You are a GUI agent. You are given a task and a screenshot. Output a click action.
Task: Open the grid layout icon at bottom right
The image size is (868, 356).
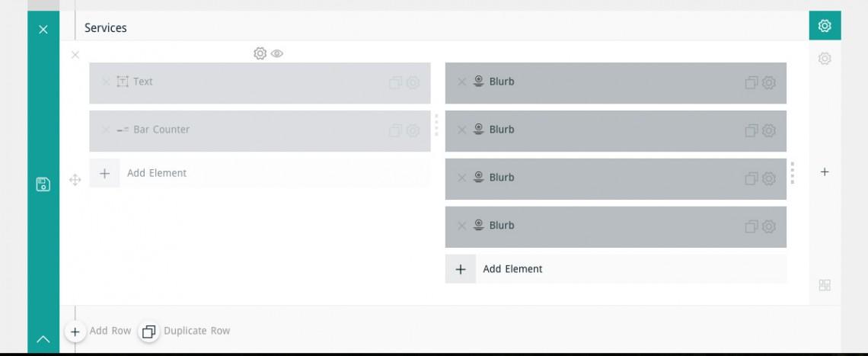[x=825, y=285]
